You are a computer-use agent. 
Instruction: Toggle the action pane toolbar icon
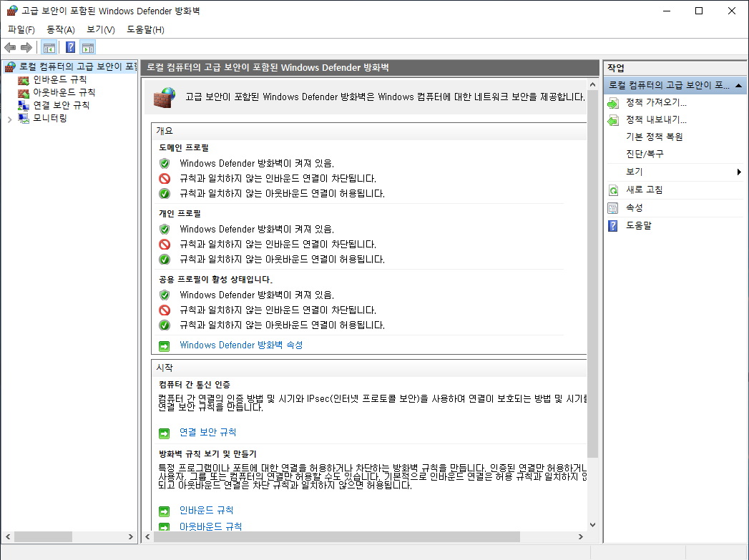coord(88,47)
